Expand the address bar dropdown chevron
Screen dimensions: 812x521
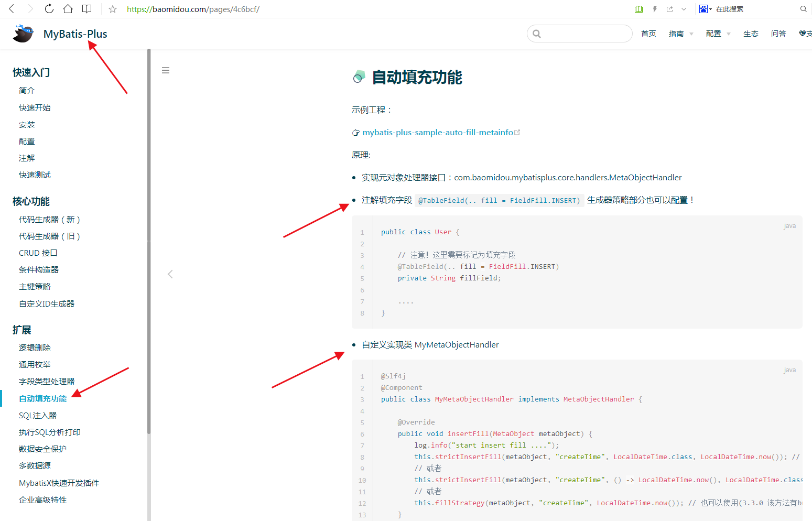pyautogui.click(x=684, y=9)
